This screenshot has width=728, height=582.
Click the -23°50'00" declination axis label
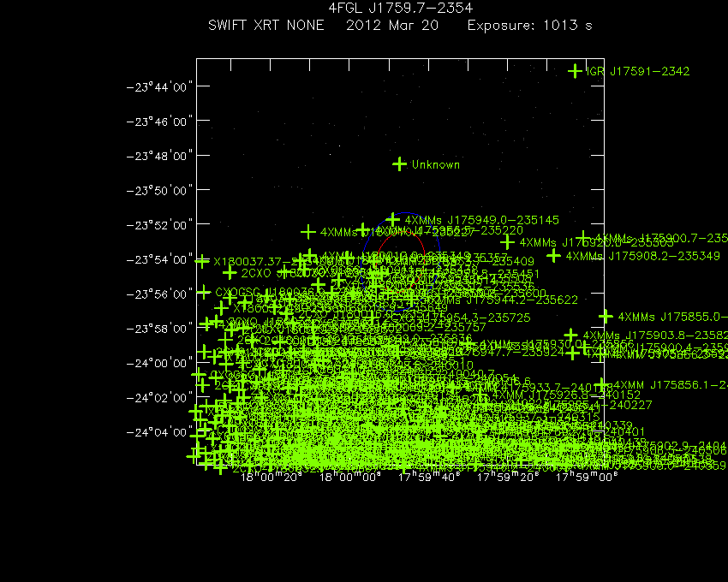click(x=159, y=191)
